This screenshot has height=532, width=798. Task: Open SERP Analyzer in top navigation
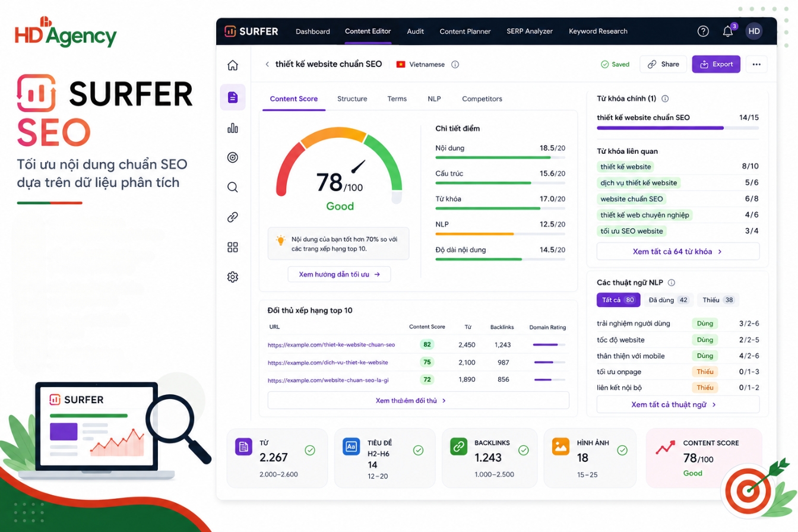(530, 31)
